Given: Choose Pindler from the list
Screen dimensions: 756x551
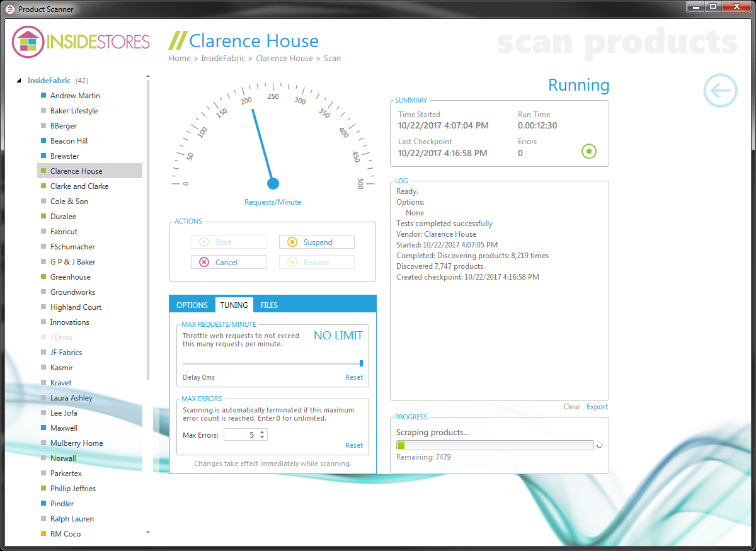Looking at the screenshot, I should click(62, 504).
